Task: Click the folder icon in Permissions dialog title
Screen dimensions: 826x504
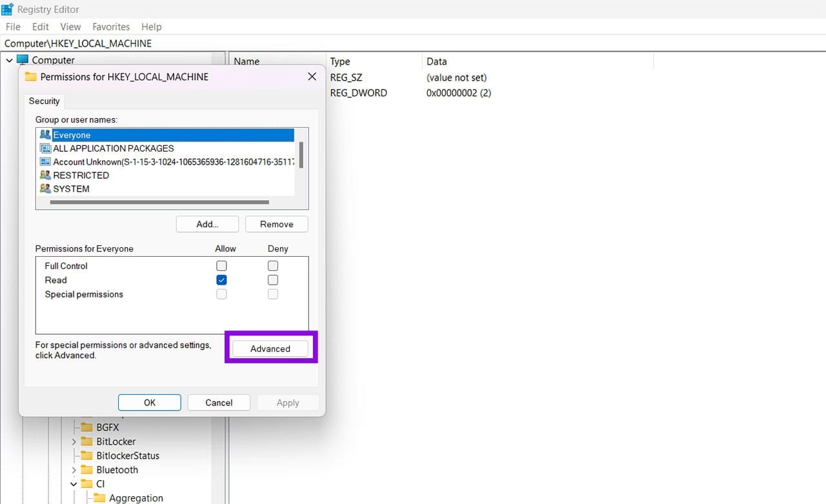Action: click(x=30, y=76)
